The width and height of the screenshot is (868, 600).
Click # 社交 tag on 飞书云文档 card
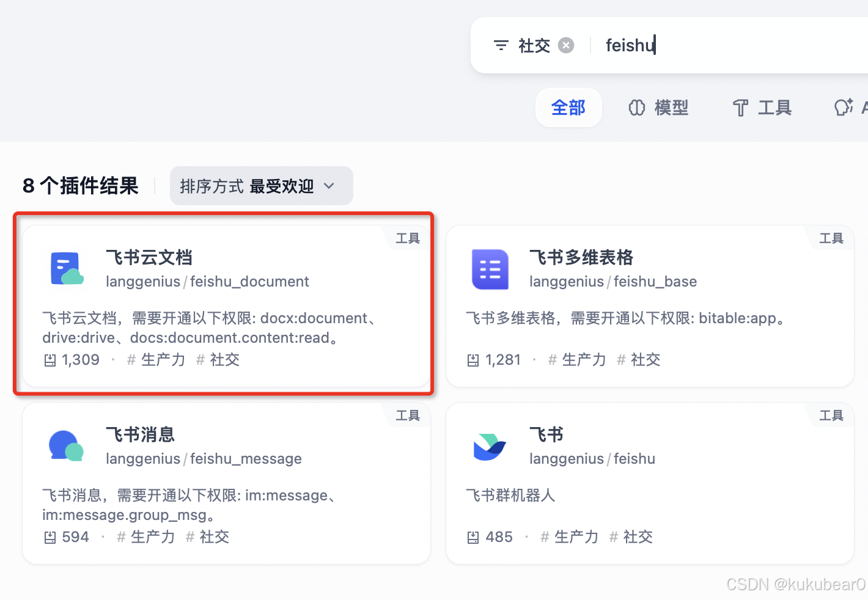[218, 360]
